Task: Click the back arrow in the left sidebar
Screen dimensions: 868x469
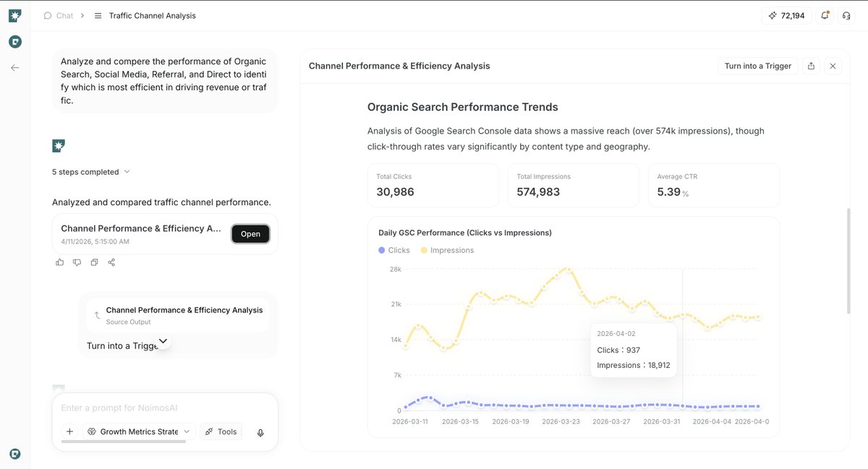Action: pyautogui.click(x=15, y=67)
